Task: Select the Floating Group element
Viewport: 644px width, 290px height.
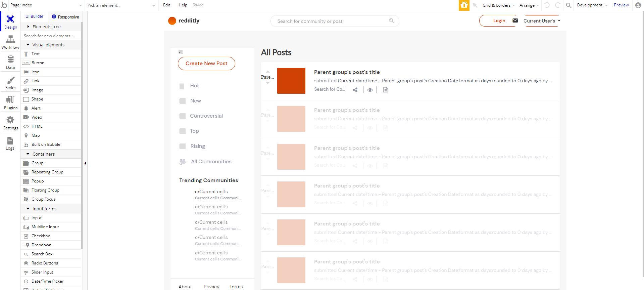Action: [x=51, y=190]
